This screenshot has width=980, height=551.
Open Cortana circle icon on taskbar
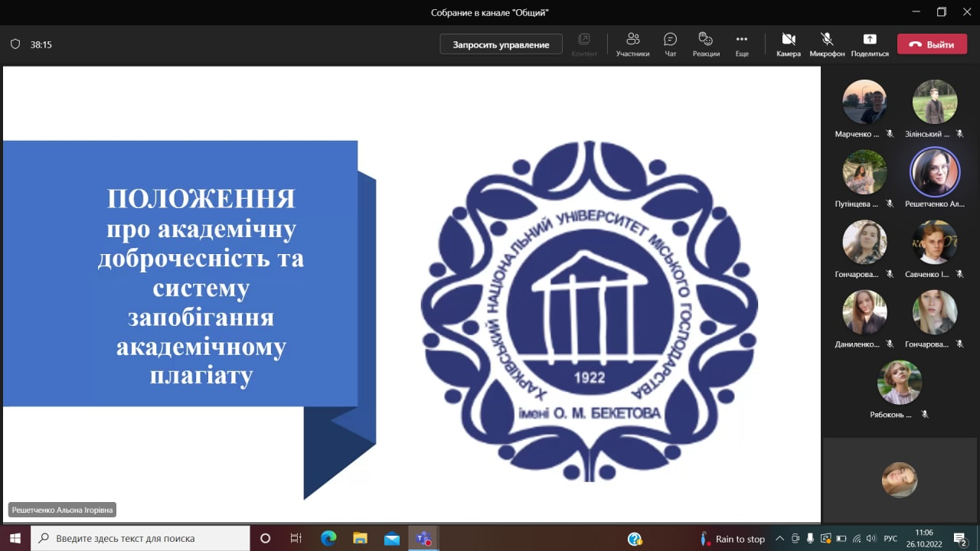pos(265,538)
